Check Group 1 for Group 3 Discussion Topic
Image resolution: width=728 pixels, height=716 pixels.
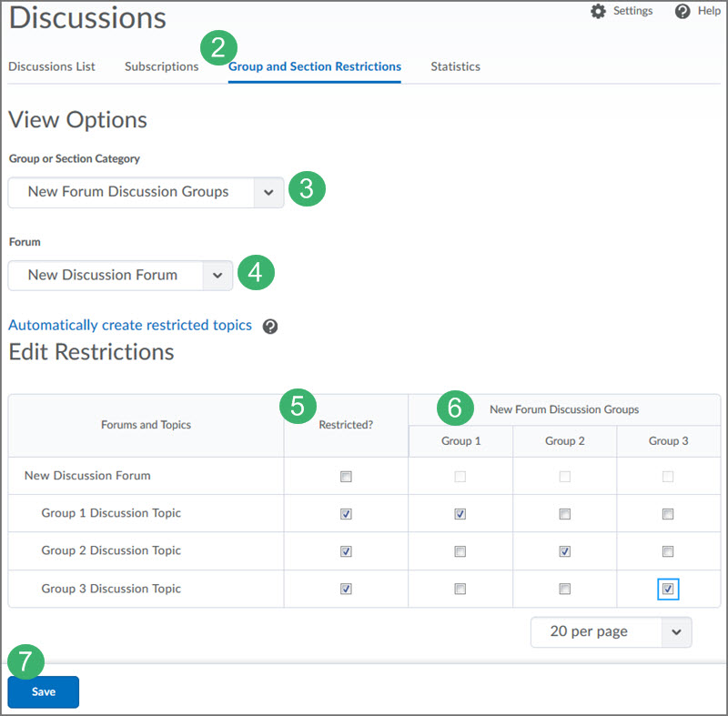460,589
